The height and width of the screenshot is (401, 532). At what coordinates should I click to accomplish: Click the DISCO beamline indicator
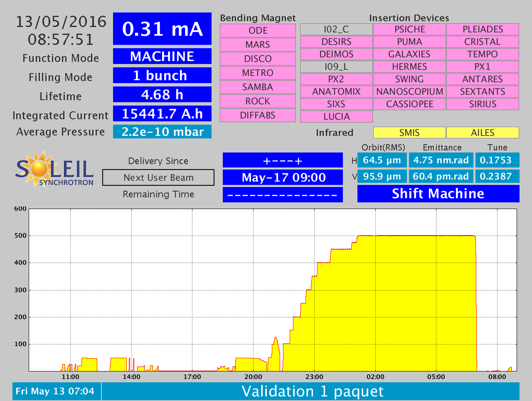258,59
